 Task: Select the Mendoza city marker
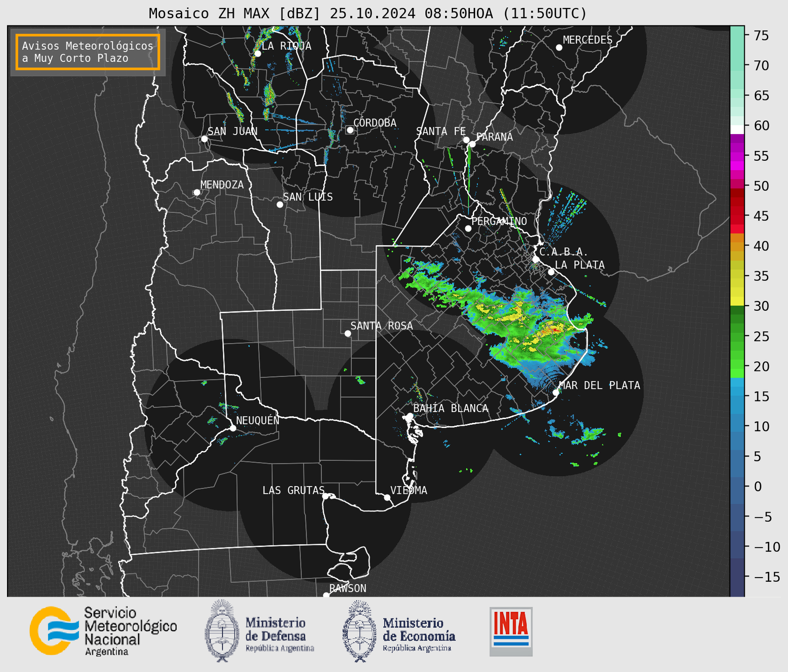(x=197, y=193)
